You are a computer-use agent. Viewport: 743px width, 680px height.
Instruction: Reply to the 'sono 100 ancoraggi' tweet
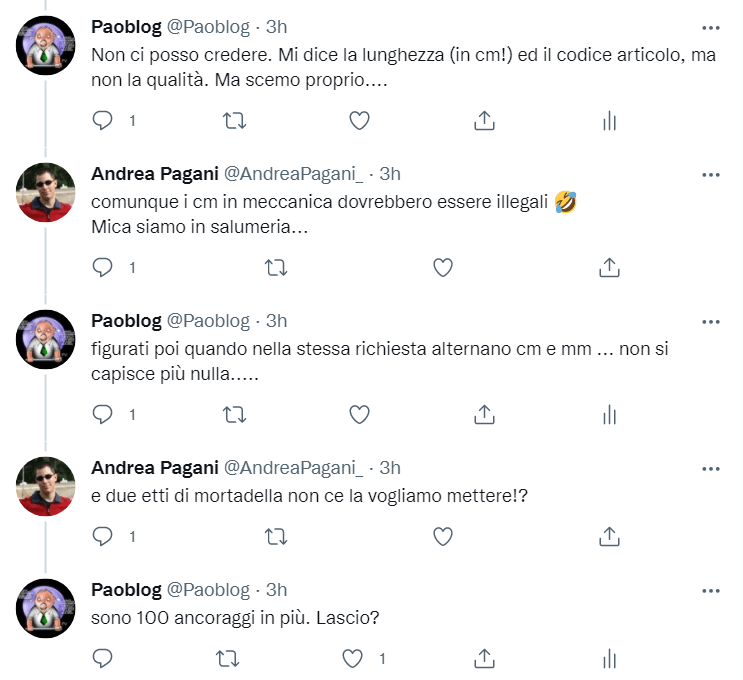coord(103,659)
